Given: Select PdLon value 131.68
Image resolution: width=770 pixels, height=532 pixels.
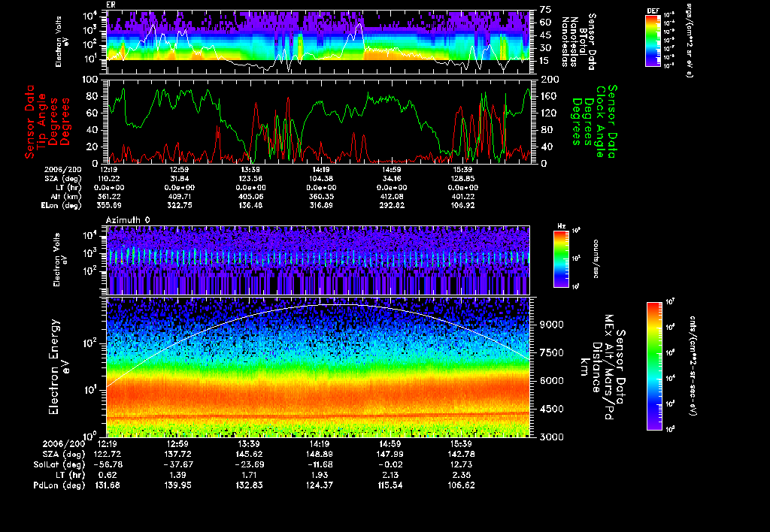Looking at the screenshot, I should tap(107, 485).
